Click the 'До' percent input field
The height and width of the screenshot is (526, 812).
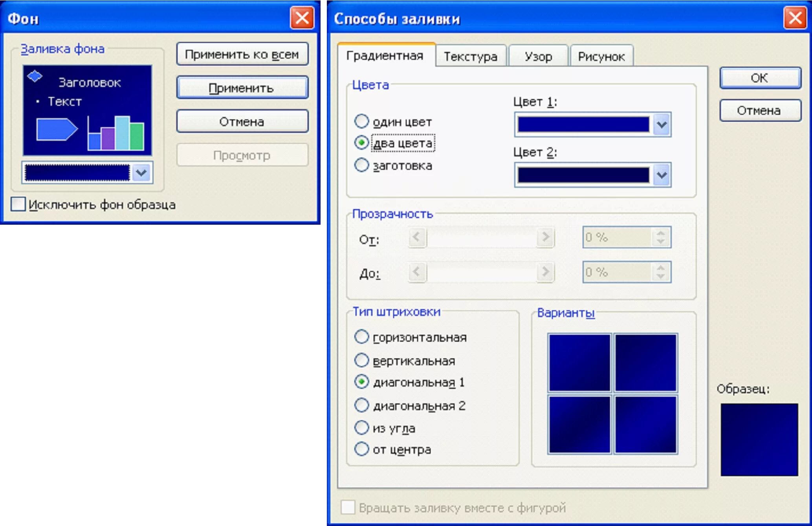617,272
